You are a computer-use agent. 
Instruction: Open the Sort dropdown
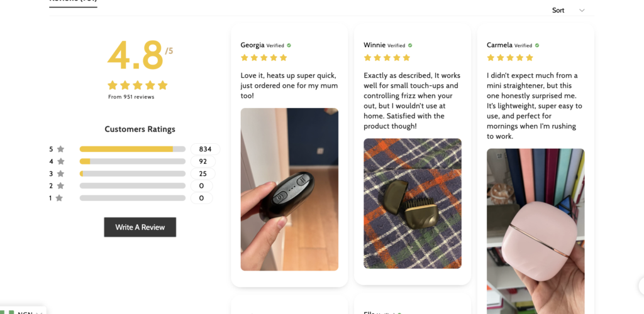(x=569, y=10)
